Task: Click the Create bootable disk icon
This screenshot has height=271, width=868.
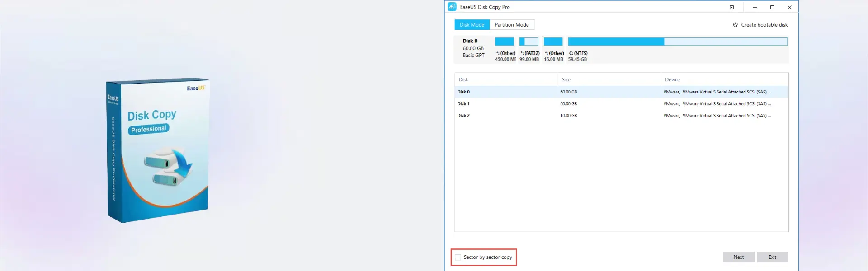Action: (x=736, y=25)
